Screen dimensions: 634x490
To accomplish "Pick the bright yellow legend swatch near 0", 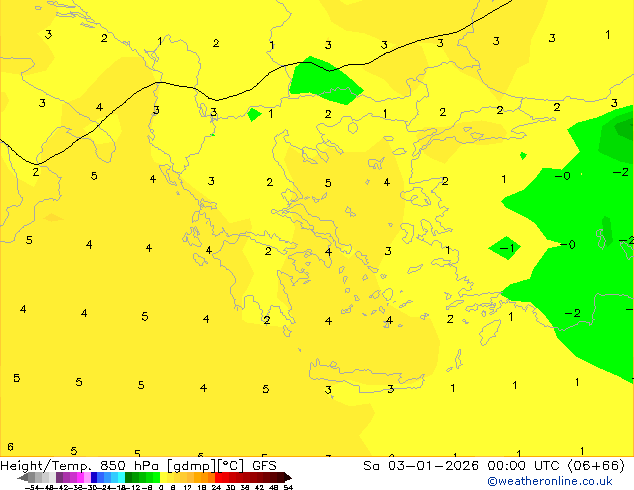I will tap(163, 477).
